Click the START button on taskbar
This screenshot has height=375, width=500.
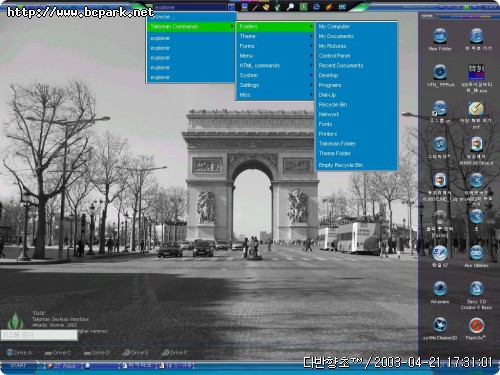coord(19,366)
